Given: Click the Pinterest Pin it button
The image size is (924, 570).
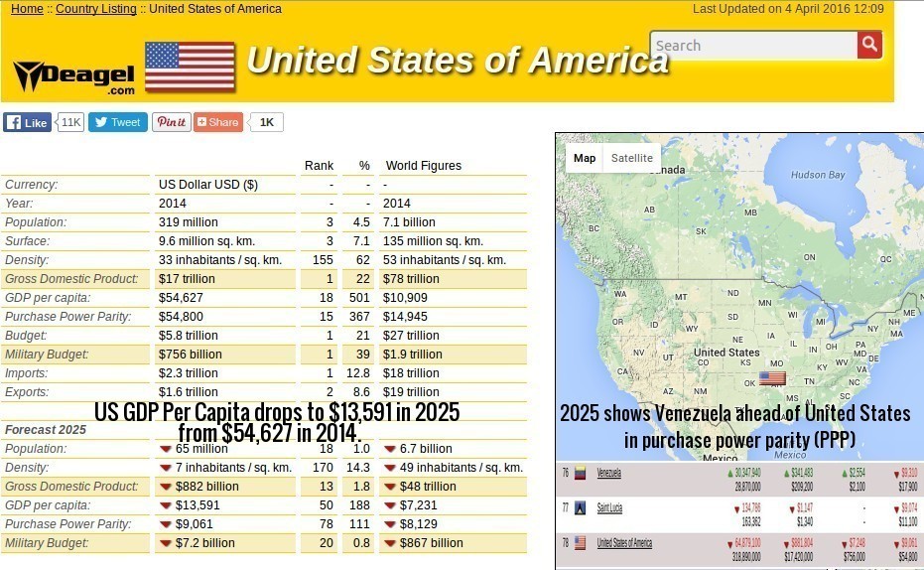Looking at the screenshot, I should pos(172,122).
